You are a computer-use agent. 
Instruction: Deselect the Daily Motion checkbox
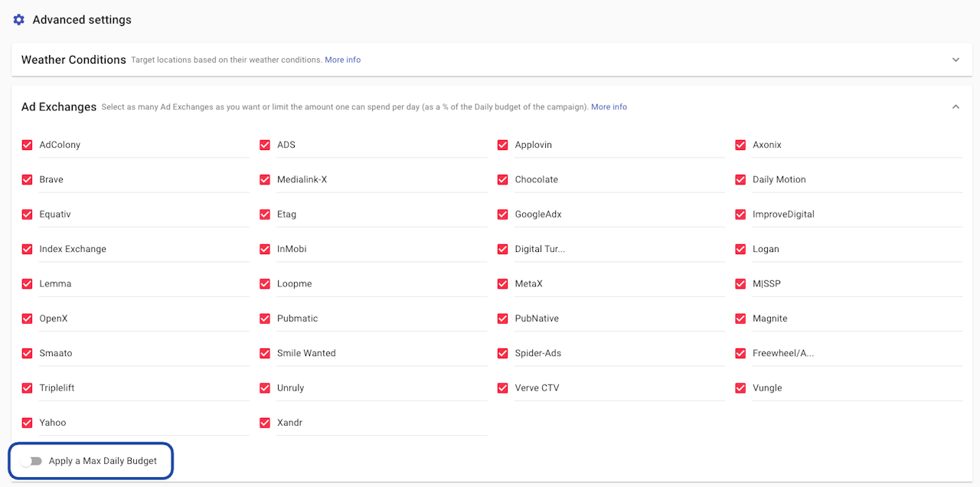pyautogui.click(x=740, y=180)
